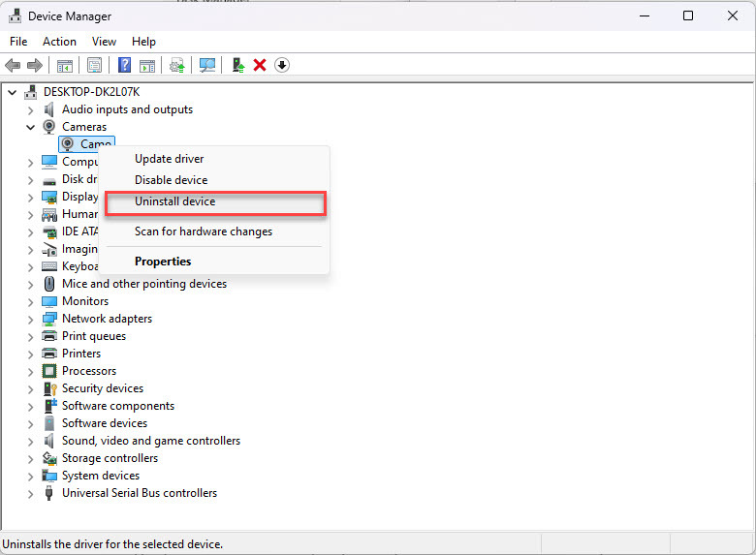Click the Scan for hardware changes monitor icon
Screen dimensions: 756x555
point(206,65)
